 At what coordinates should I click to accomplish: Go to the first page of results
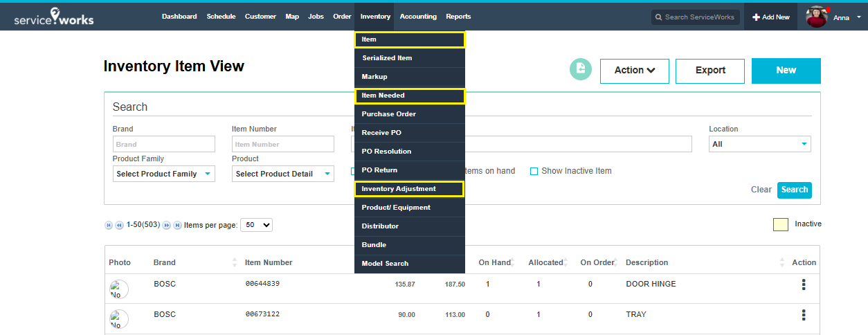[109, 225]
